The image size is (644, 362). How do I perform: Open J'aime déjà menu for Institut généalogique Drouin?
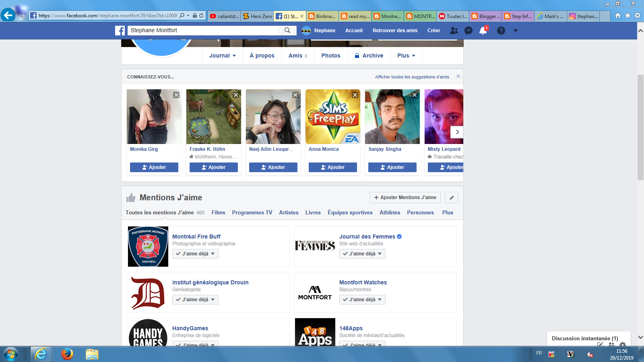pyautogui.click(x=195, y=300)
